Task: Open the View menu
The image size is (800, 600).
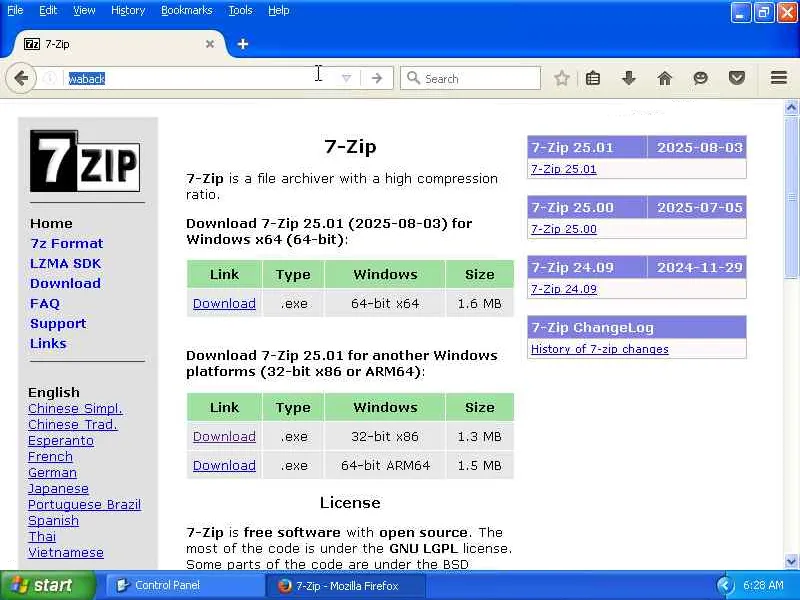Action: click(x=84, y=10)
